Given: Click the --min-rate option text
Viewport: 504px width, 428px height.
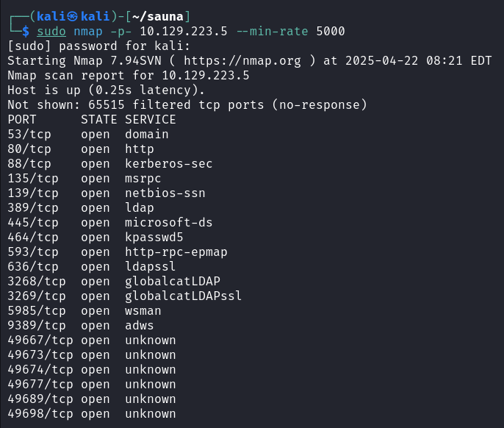Looking at the screenshot, I should [x=273, y=31].
